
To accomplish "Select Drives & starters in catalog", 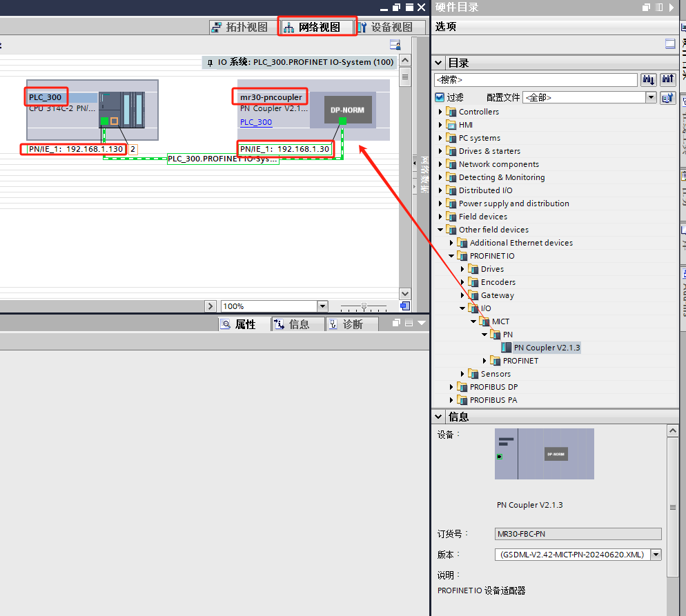I will click(489, 151).
